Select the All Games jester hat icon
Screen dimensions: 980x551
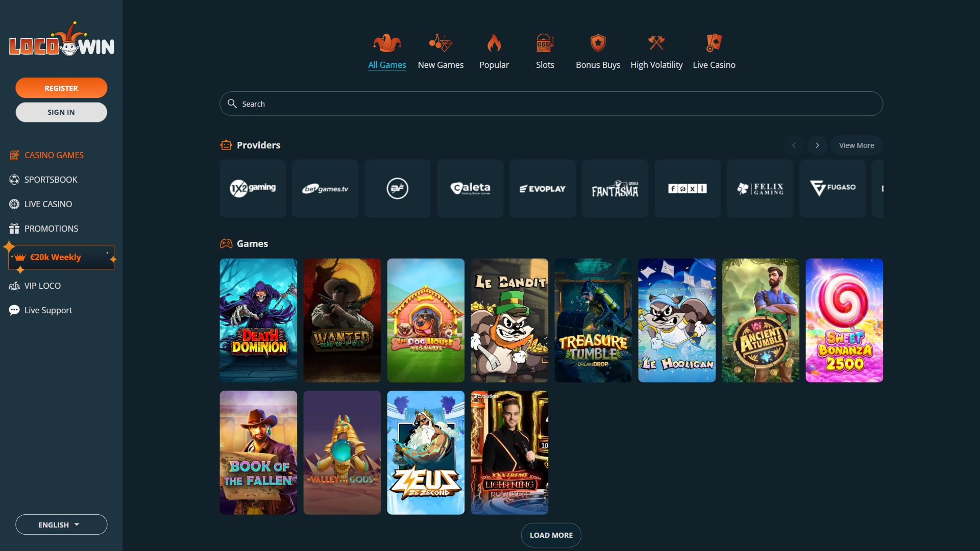[x=387, y=43]
